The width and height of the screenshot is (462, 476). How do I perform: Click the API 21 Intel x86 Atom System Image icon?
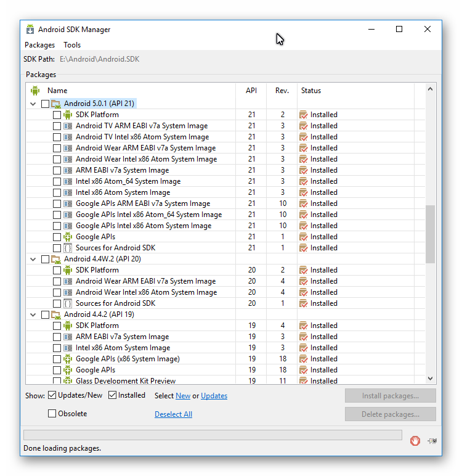coord(68,192)
